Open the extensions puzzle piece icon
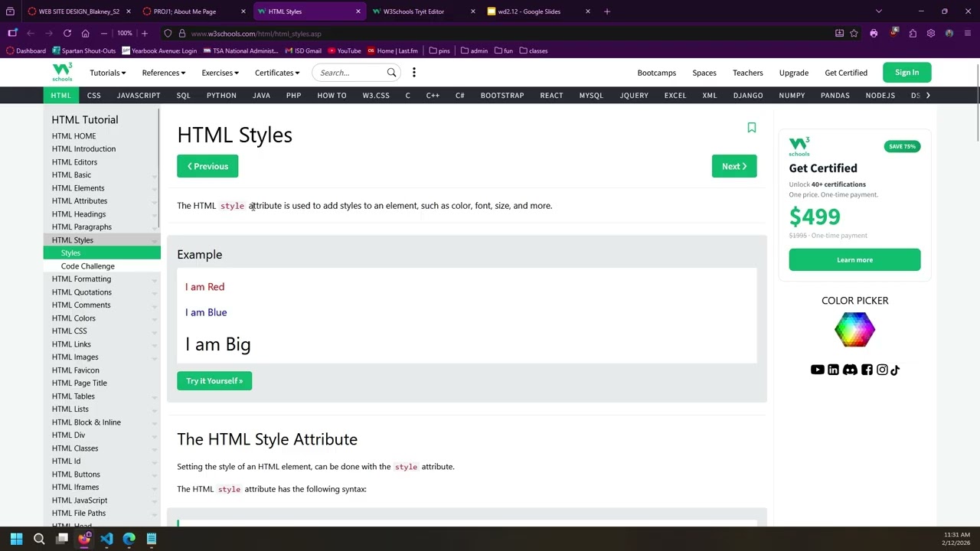 coord(913,34)
